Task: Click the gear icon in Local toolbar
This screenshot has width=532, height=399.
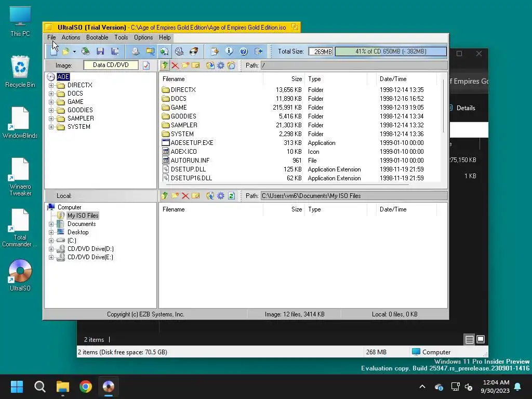Action: click(220, 195)
